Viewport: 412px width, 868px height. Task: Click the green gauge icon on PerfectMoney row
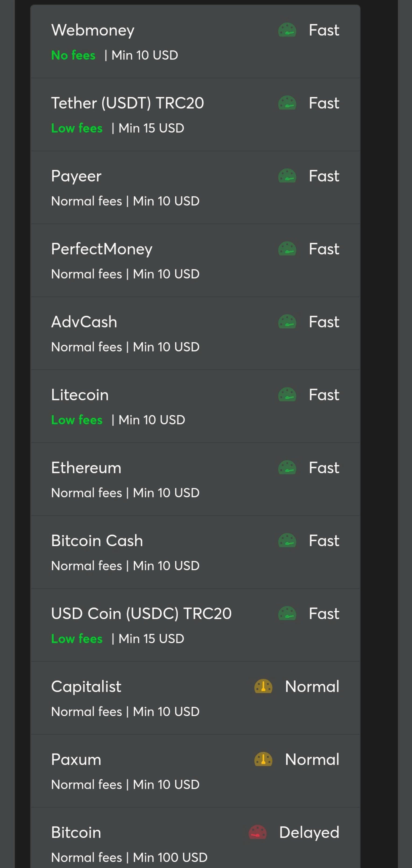tap(287, 249)
